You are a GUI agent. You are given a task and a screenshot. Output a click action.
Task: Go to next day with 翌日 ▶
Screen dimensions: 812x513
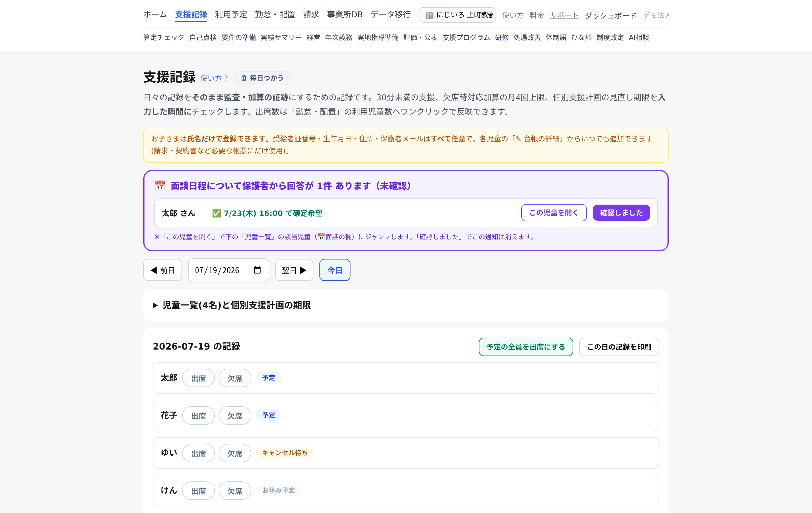tap(294, 270)
